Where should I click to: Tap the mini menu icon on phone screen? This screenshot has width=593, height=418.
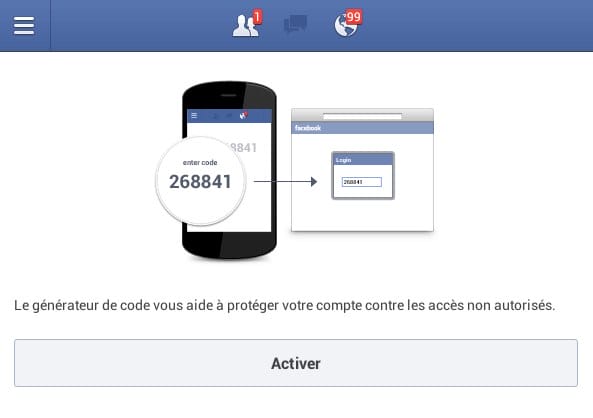pyautogui.click(x=194, y=115)
